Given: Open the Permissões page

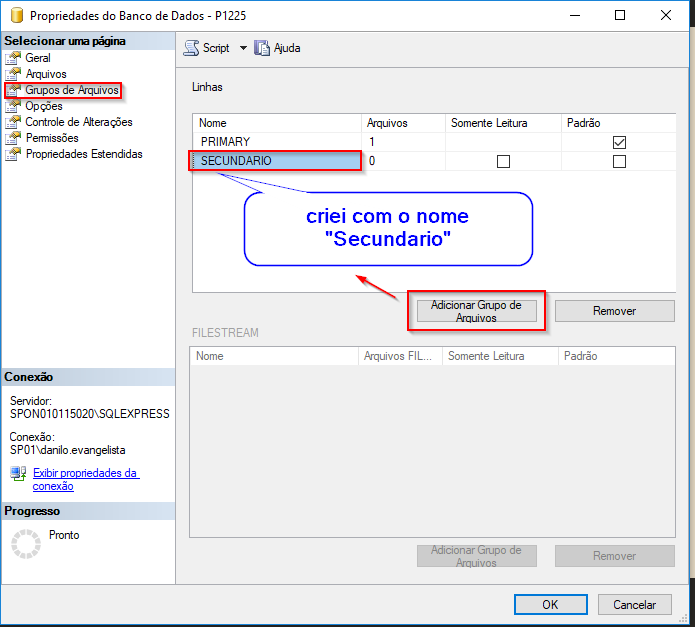Looking at the screenshot, I should [52, 138].
